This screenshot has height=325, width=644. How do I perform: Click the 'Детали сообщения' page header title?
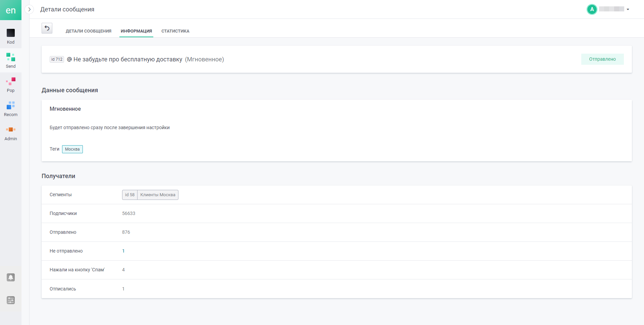click(x=67, y=9)
